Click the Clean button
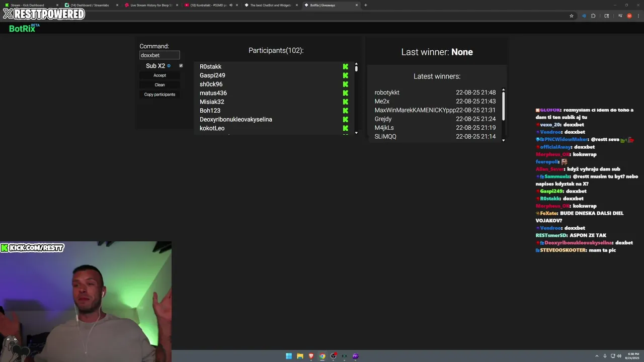Screen dimensions: 644x362 pos(159,85)
